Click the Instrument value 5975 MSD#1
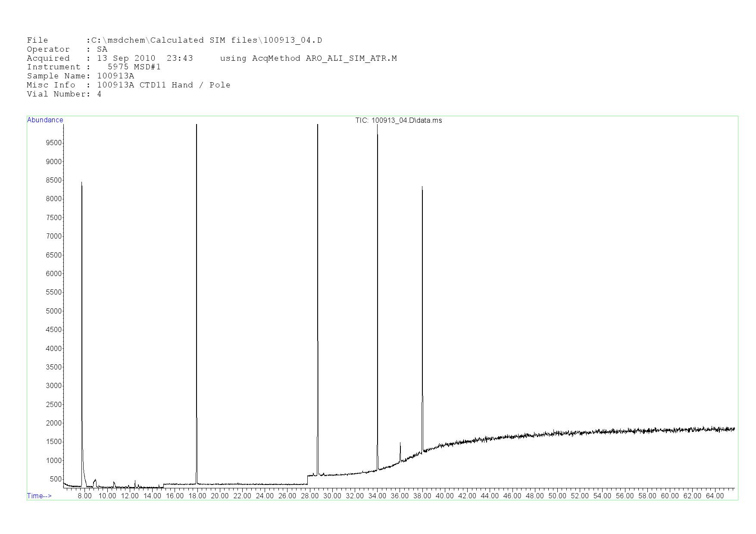Viewport: 756px width, 534px height. tap(134, 67)
